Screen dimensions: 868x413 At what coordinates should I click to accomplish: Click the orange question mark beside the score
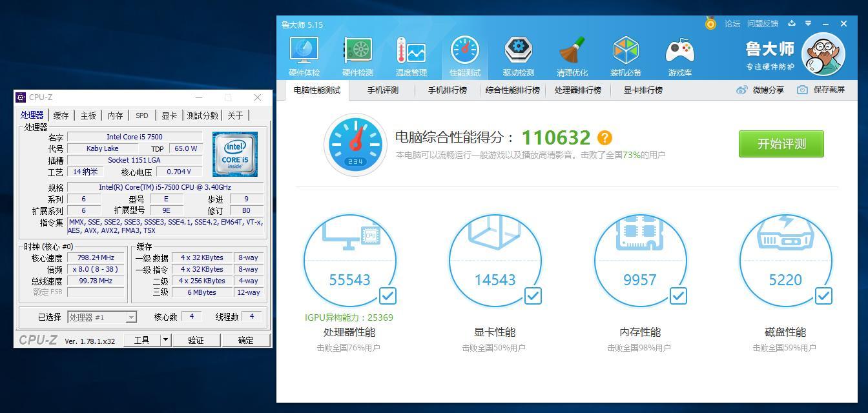coord(604,137)
